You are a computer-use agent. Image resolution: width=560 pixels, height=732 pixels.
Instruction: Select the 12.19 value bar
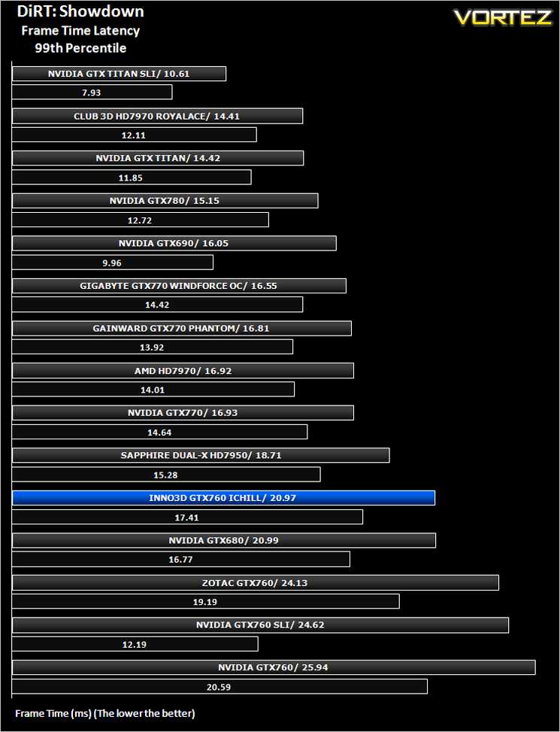pyautogui.click(x=135, y=644)
